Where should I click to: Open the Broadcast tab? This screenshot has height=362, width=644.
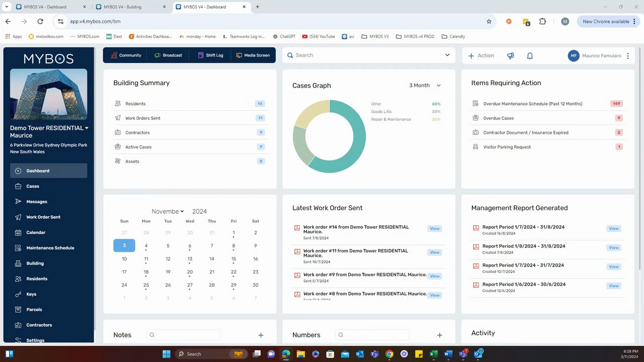click(x=168, y=55)
